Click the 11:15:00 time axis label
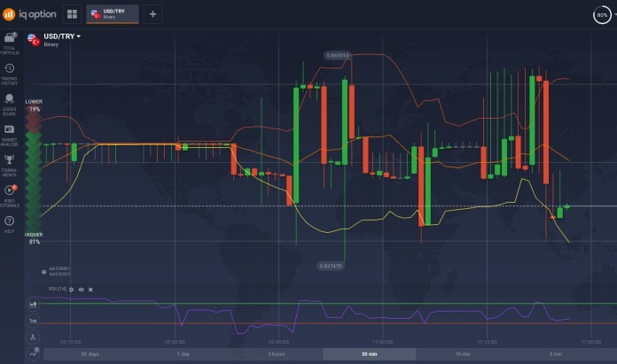 (488, 342)
